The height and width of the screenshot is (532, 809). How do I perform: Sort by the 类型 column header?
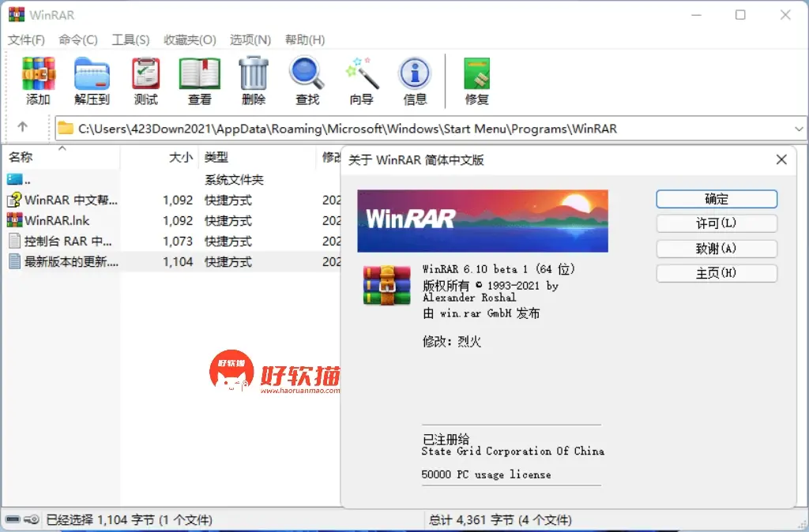(257, 157)
